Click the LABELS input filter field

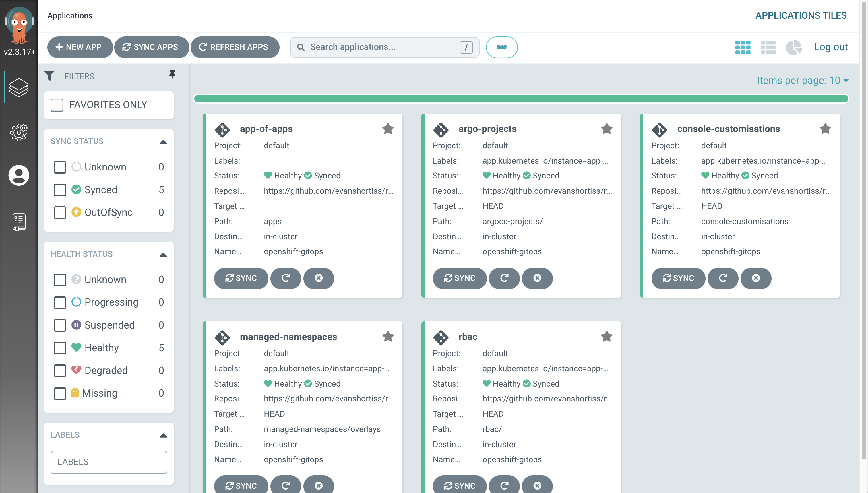click(x=109, y=462)
